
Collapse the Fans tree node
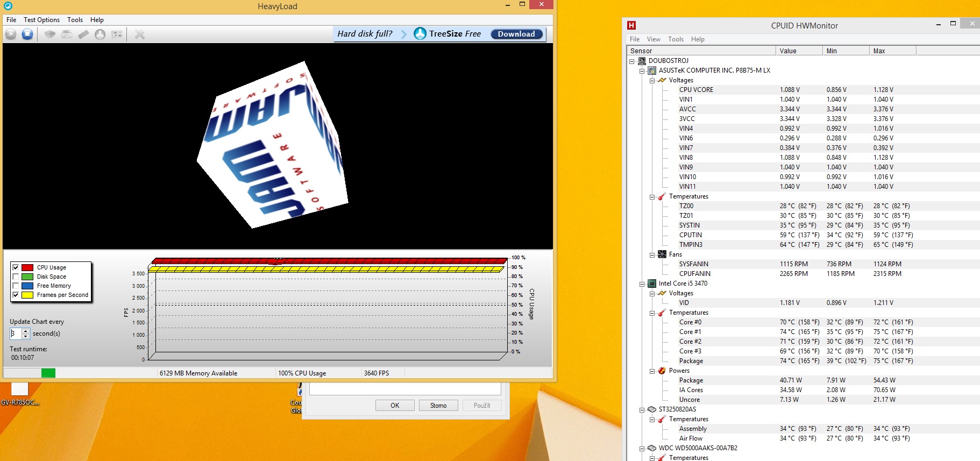(652, 255)
